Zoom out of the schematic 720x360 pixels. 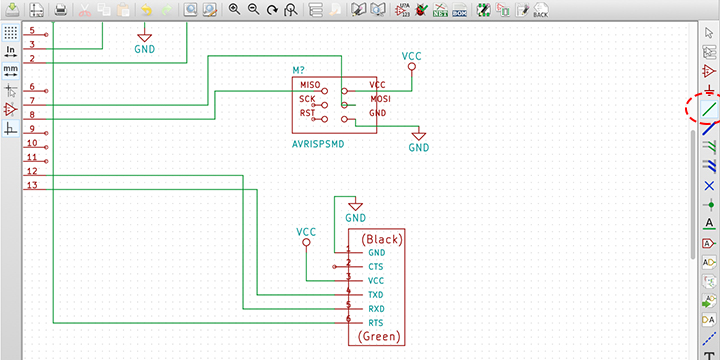[253, 9]
